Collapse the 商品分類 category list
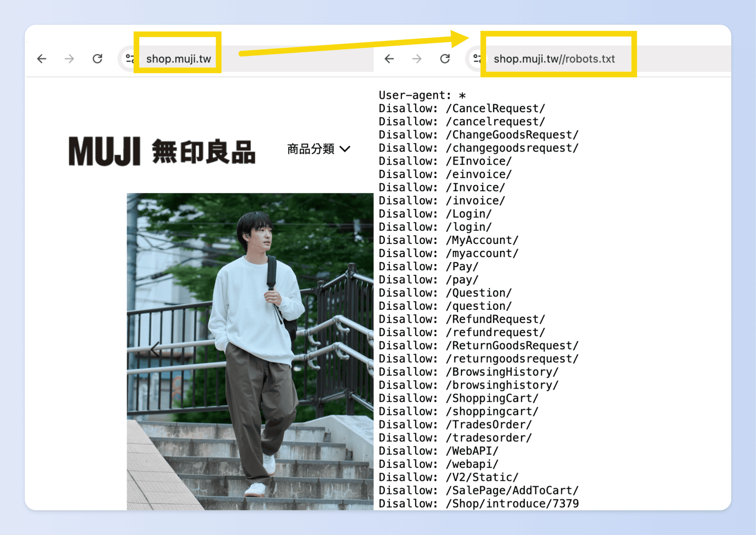This screenshot has height=535, width=756. (x=345, y=149)
